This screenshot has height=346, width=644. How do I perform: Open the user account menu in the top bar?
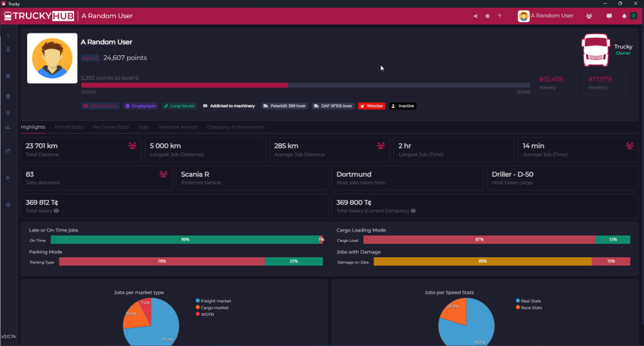click(545, 16)
